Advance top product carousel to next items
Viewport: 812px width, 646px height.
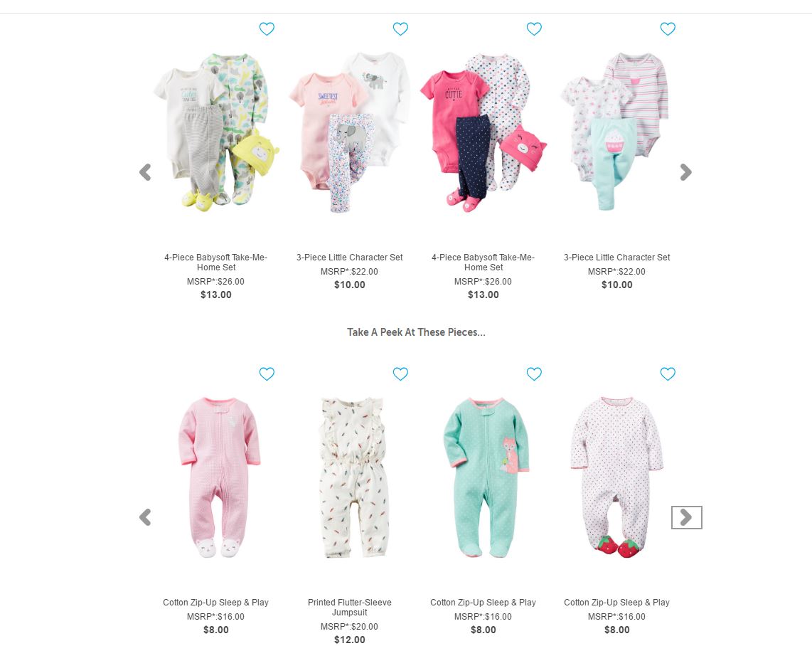(x=685, y=172)
